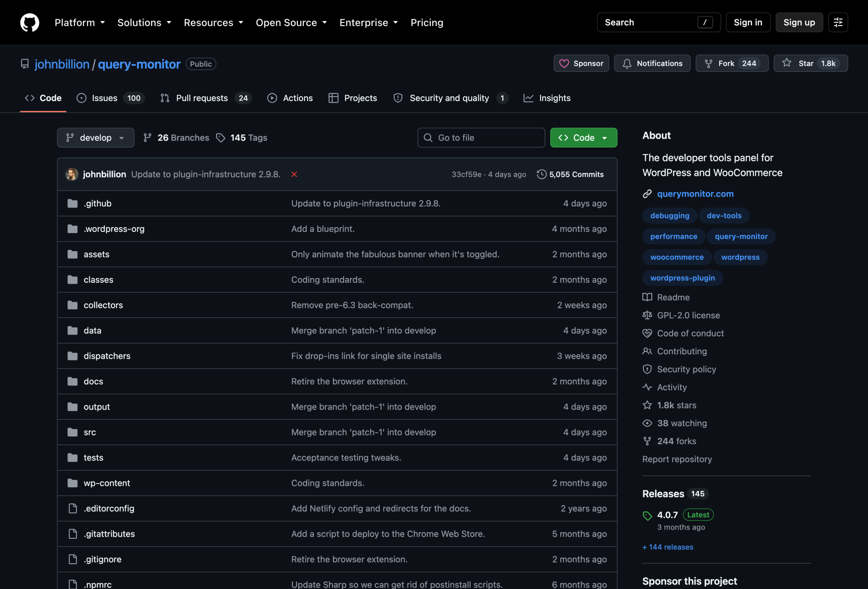Screen dimensions: 868x589
Task: Open the classes folder
Action: [x=98, y=280]
